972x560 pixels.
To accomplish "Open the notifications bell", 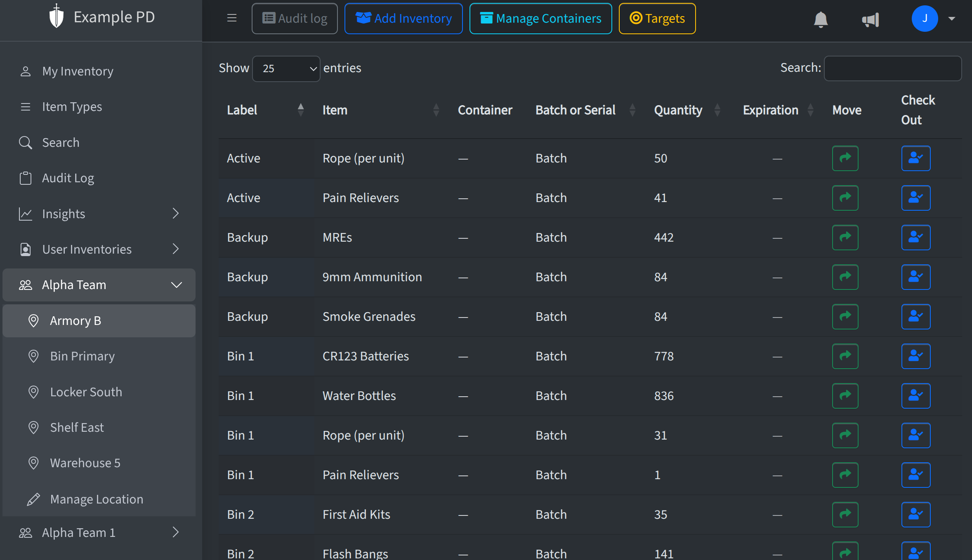I will pos(820,19).
